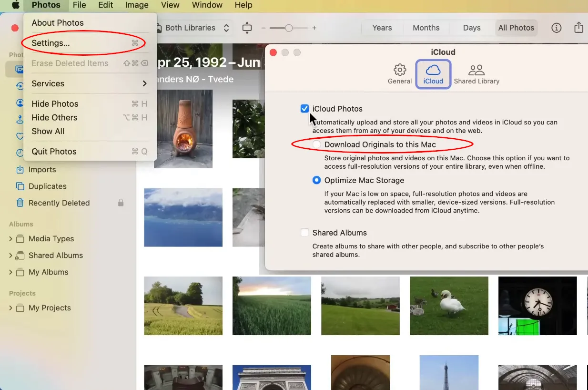
Task: Enable the Shared Albums checkbox
Action: pyautogui.click(x=304, y=233)
